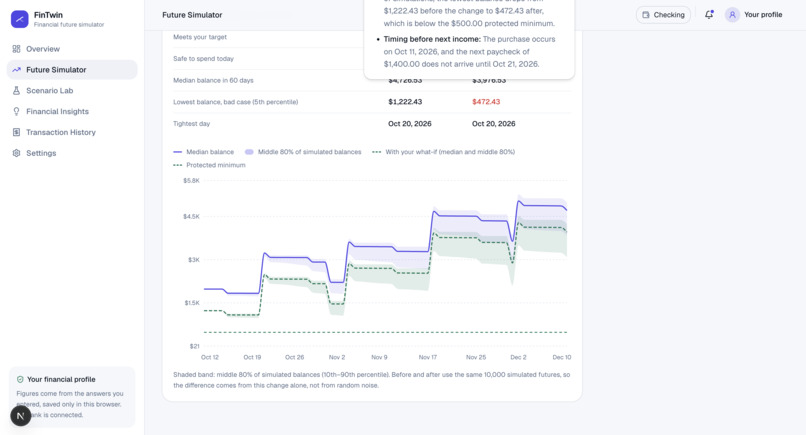
Task: Click the Financial Insights lightbulb icon
Action: pyautogui.click(x=16, y=111)
